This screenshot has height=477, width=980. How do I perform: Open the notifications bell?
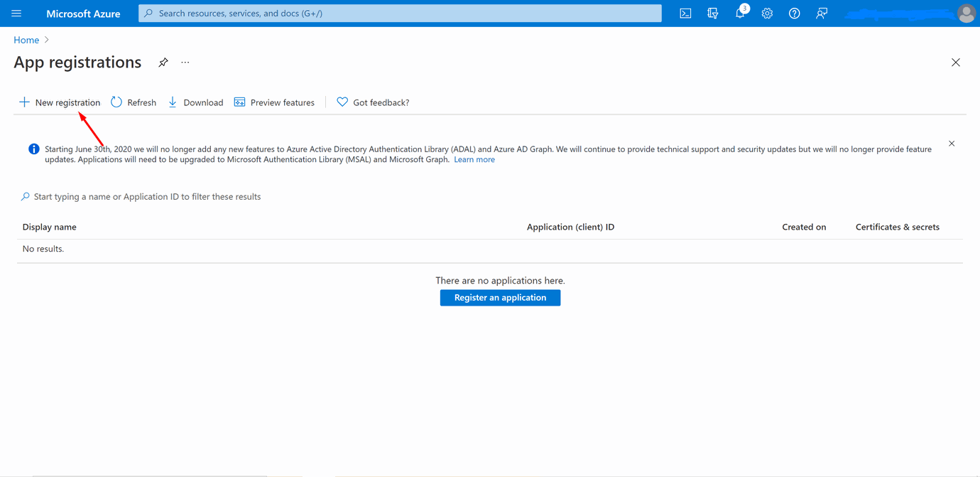tap(740, 14)
